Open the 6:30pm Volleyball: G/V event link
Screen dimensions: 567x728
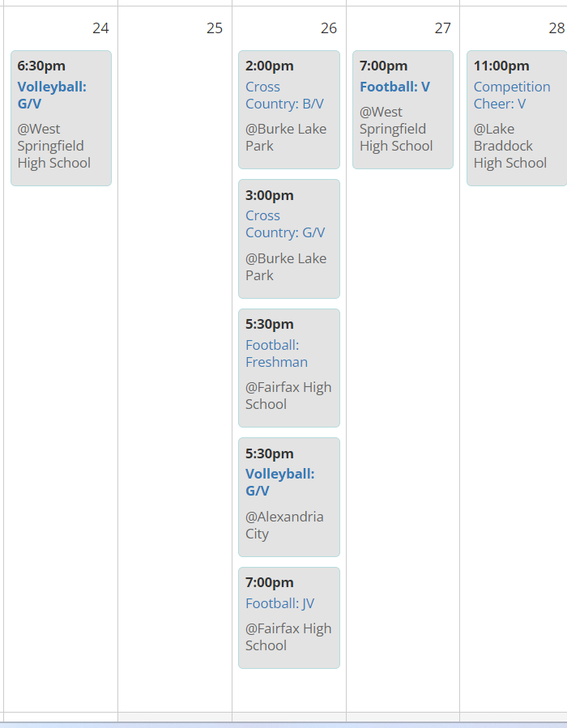tap(52, 95)
